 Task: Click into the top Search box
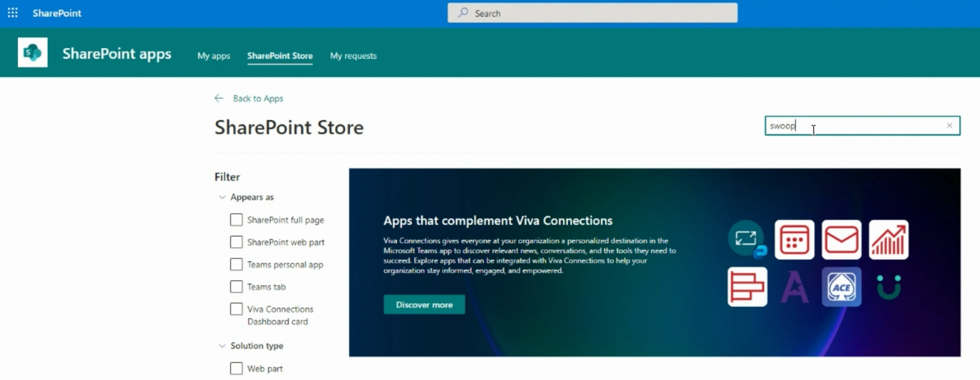point(592,13)
